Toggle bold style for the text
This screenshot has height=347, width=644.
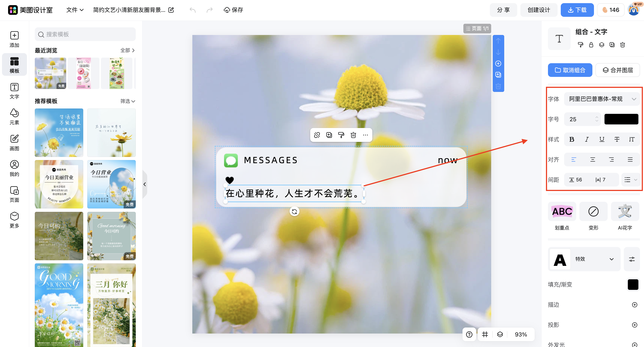572,139
